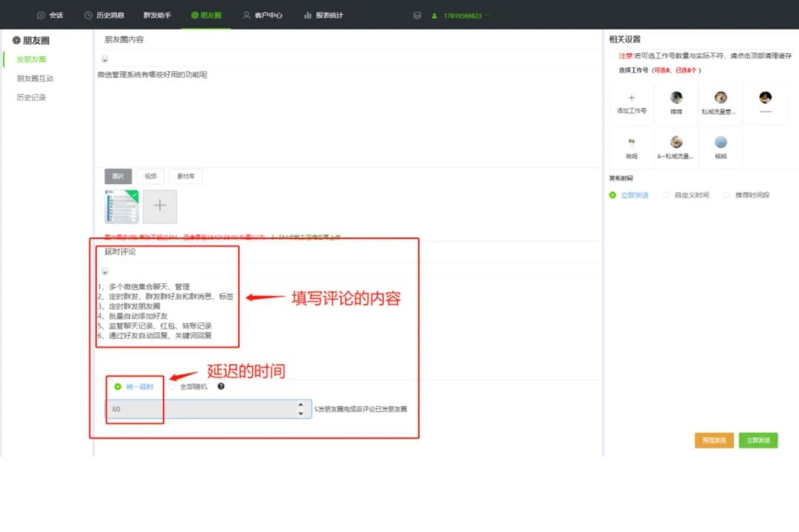This screenshot has width=799, height=532.
Task: Click the 预览发送 button
Action: click(713, 440)
